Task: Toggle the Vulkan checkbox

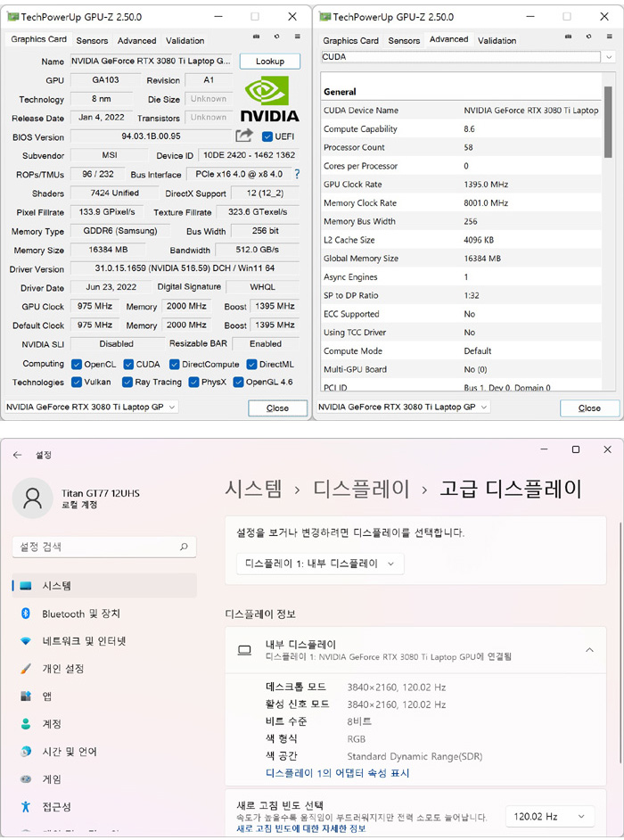Action: [x=76, y=382]
